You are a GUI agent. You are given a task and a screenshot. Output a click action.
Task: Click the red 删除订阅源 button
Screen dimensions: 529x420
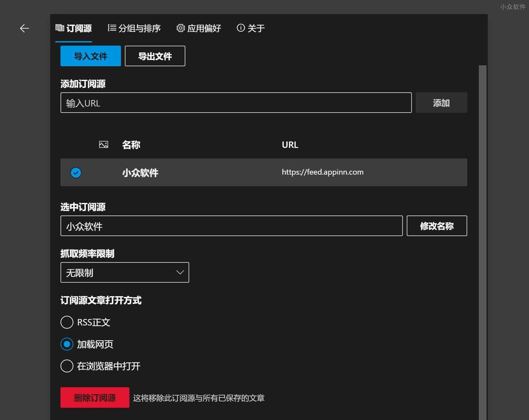[95, 397]
